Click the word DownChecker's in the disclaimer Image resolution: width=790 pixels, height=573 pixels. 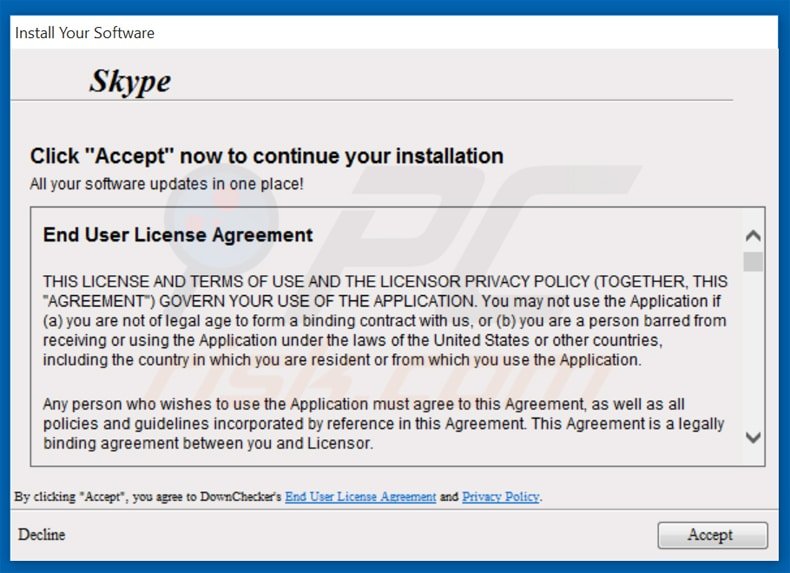click(x=241, y=496)
